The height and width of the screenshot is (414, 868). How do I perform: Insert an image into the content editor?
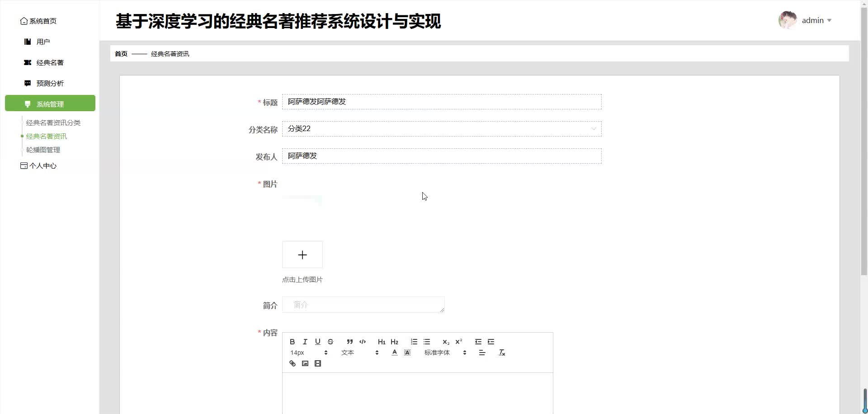click(x=305, y=363)
